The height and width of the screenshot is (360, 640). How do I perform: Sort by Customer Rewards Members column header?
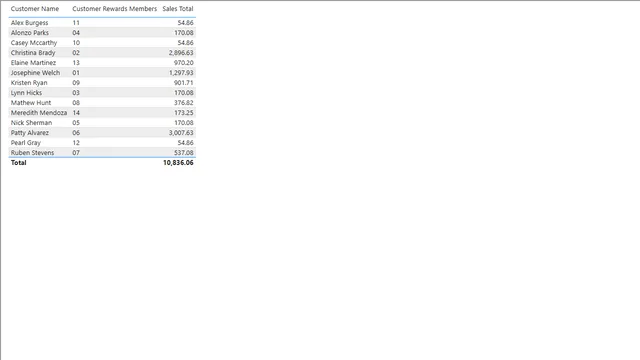pyautogui.click(x=114, y=9)
